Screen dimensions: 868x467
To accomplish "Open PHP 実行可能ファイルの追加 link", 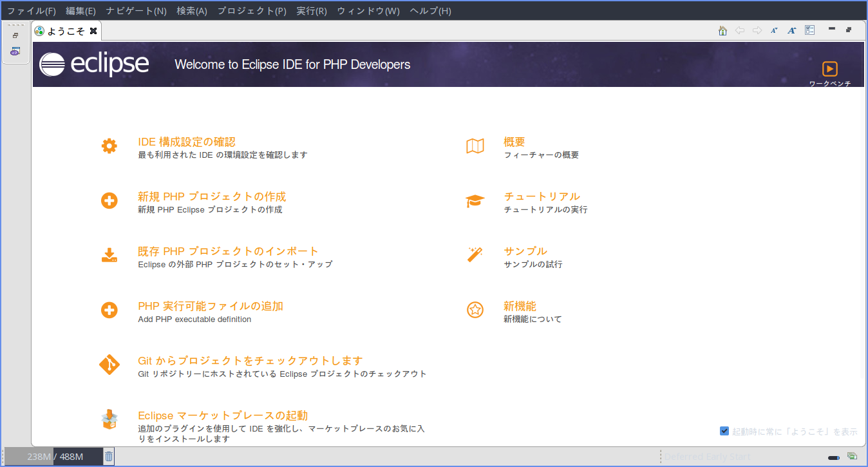I will tap(211, 306).
